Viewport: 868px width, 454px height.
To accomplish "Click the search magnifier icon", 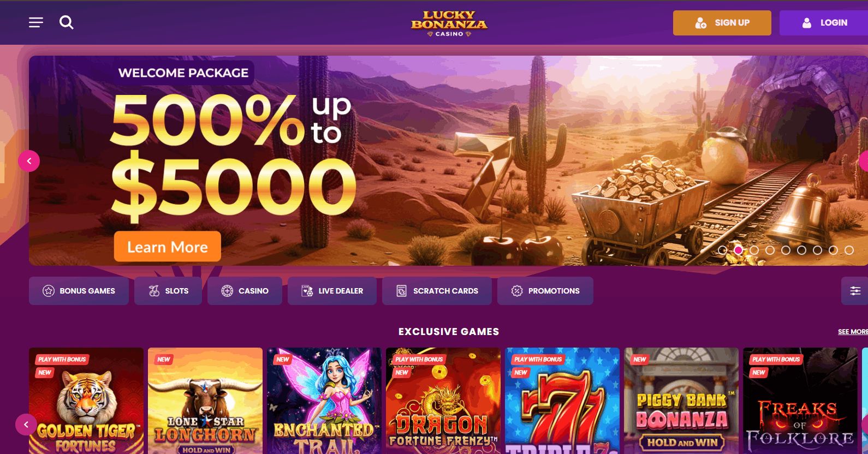I will click(67, 22).
